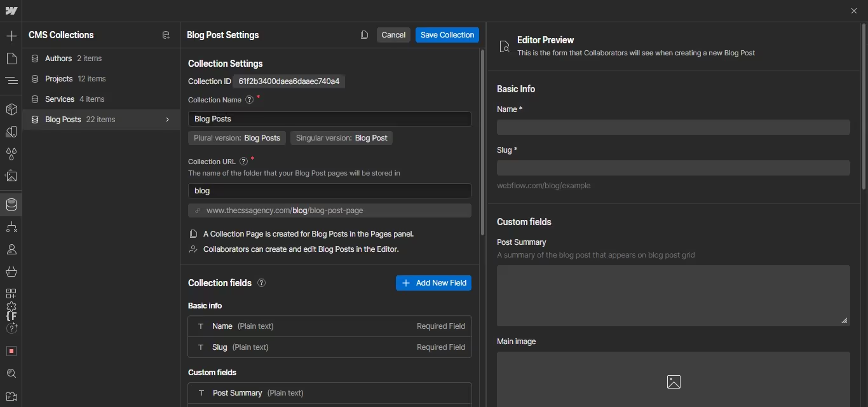Viewport: 868px width, 407px height.
Task: Click the red square record icon
Action: point(11,351)
